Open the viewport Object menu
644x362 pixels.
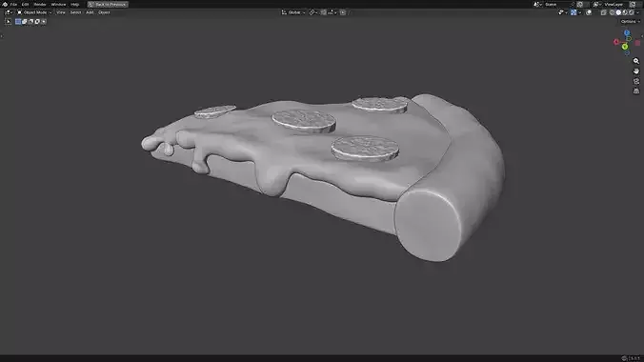tap(104, 12)
